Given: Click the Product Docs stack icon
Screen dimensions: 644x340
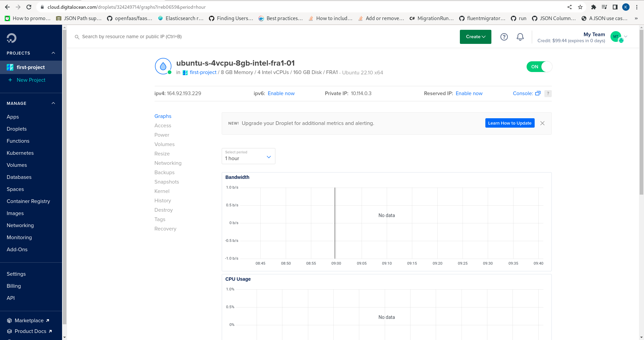Looking at the screenshot, I should 9,331.
